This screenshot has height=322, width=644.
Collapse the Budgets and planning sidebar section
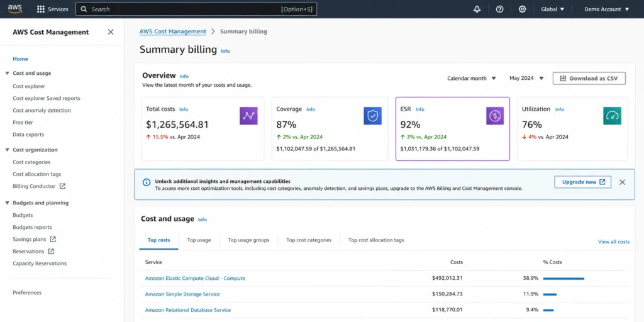[x=7, y=203]
